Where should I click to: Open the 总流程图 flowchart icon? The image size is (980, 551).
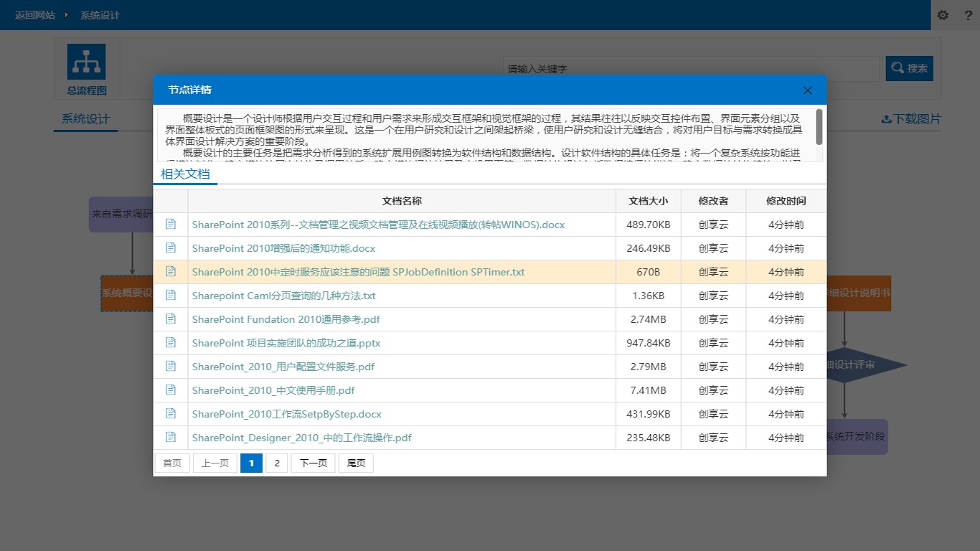click(86, 62)
